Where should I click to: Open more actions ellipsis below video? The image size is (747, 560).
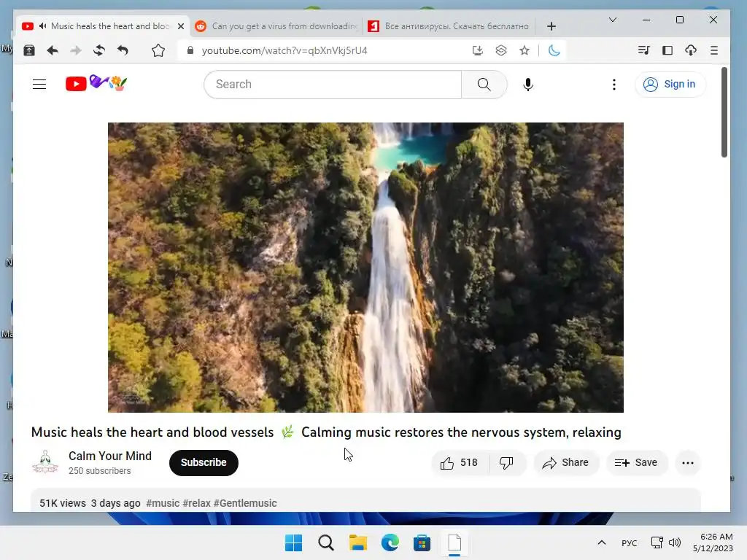[x=687, y=463]
